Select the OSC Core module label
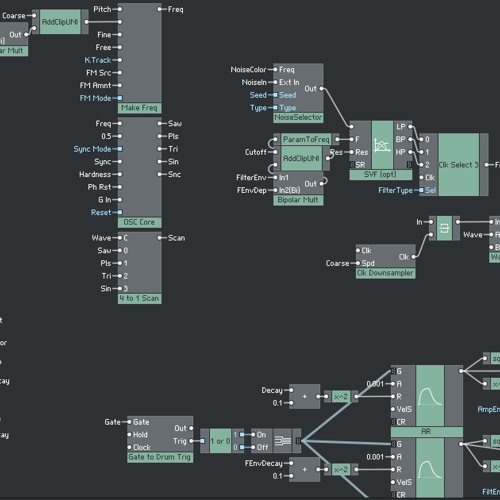The width and height of the screenshot is (500, 500). 139,222
